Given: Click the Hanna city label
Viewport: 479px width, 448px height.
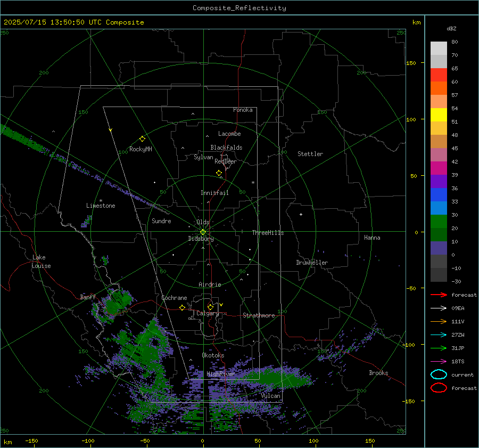Looking at the screenshot, I should (372, 238).
